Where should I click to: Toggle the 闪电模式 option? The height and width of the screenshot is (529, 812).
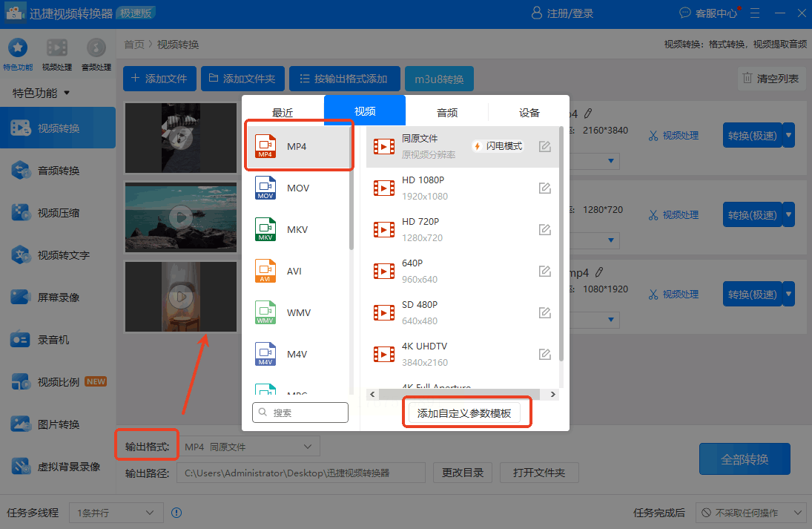[x=498, y=146]
